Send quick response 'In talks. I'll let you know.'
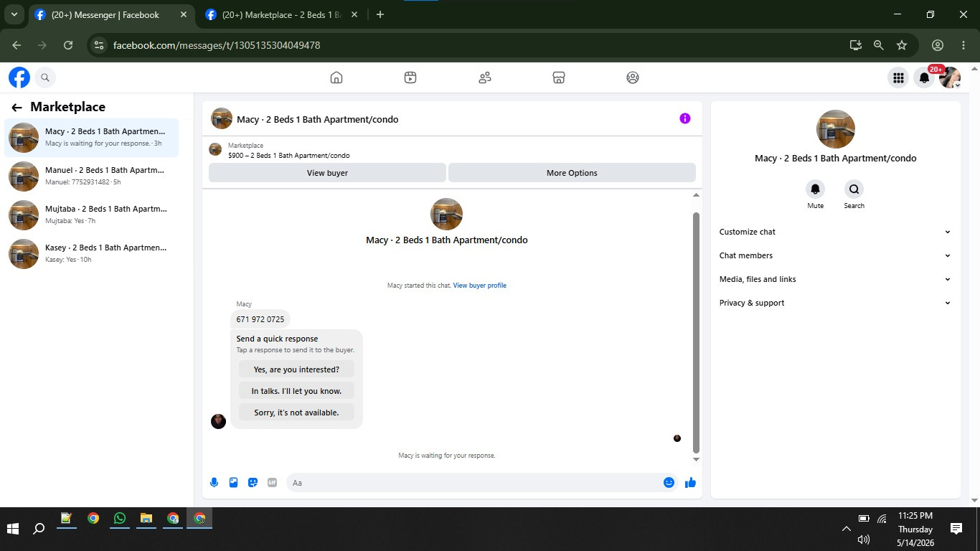The image size is (980, 551). [296, 391]
